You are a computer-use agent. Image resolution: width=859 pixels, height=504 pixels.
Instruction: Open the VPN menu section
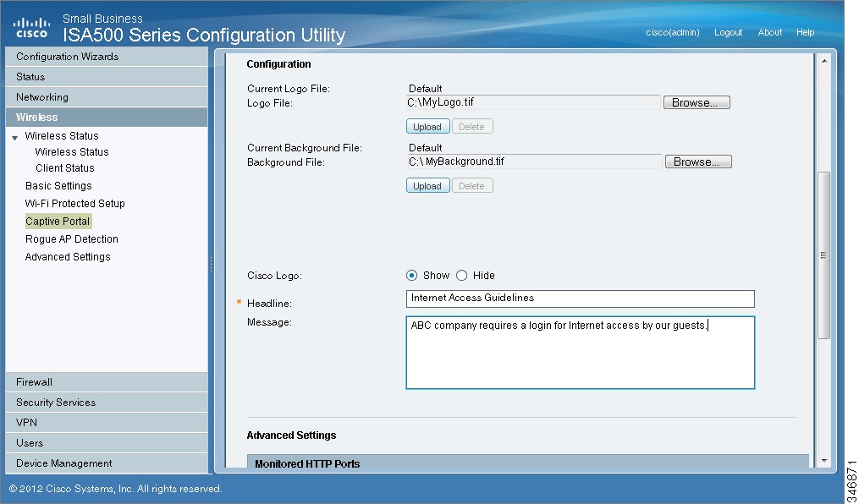pyautogui.click(x=107, y=423)
